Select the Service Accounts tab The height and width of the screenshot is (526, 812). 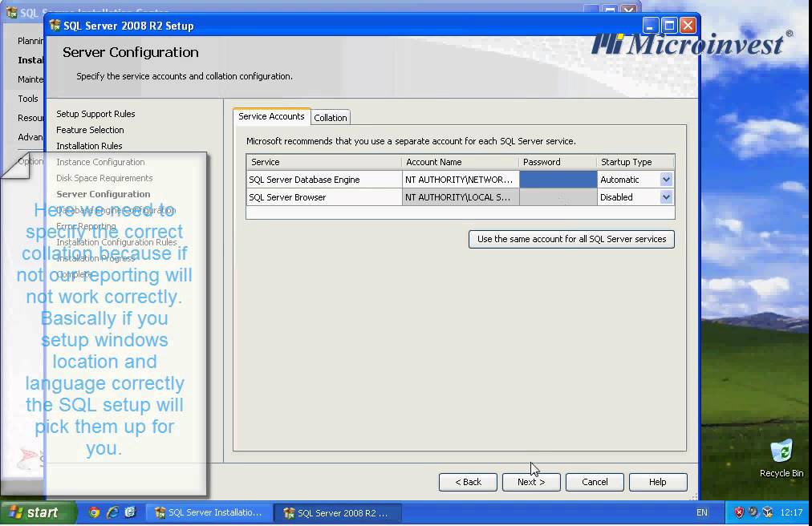[271, 116]
